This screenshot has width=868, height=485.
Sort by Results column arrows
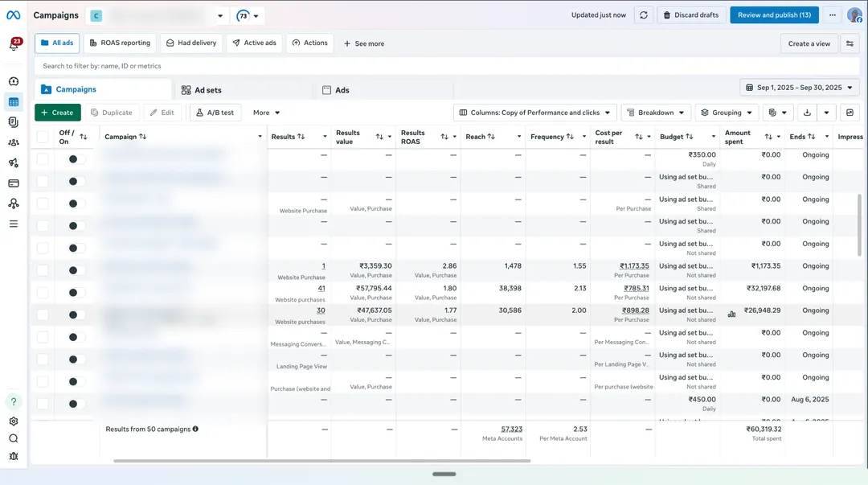click(301, 137)
